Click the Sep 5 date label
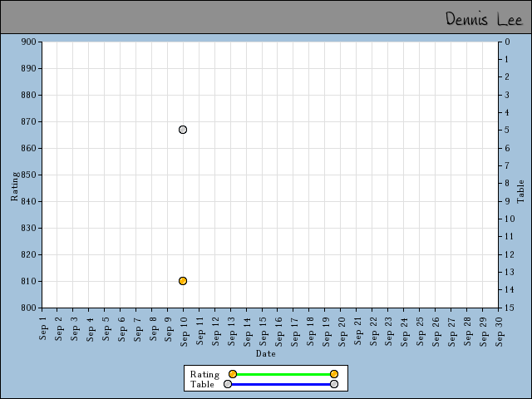 (x=106, y=328)
